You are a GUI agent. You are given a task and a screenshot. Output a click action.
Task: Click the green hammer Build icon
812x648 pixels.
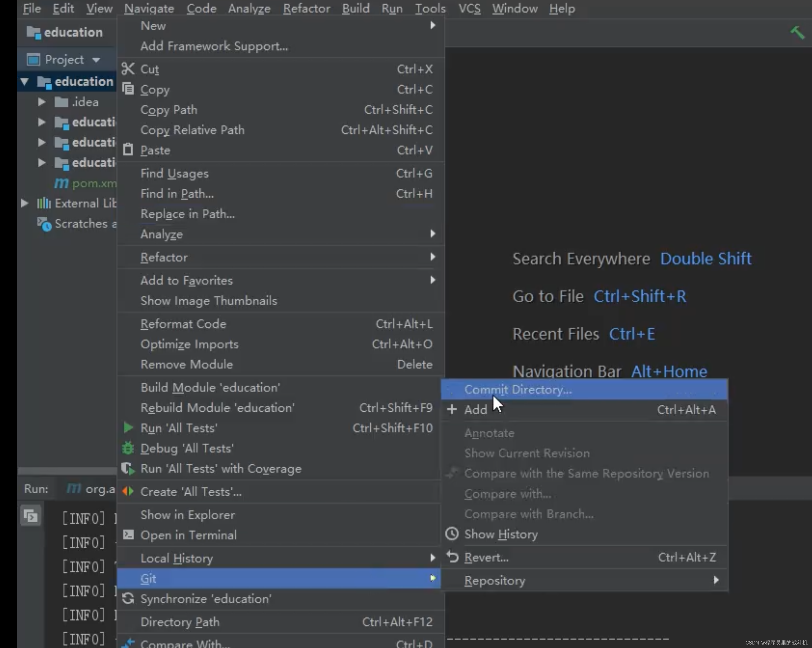(797, 32)
